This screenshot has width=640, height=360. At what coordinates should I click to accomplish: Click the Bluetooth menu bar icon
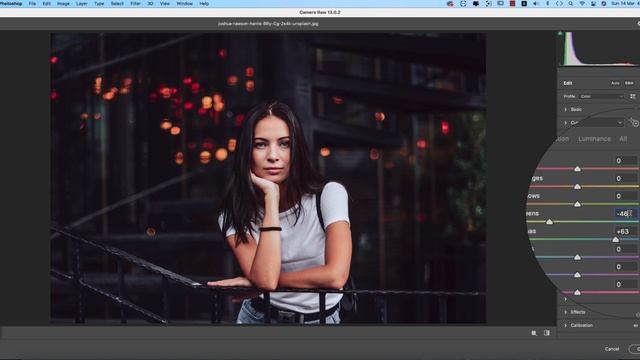point(547,4)
